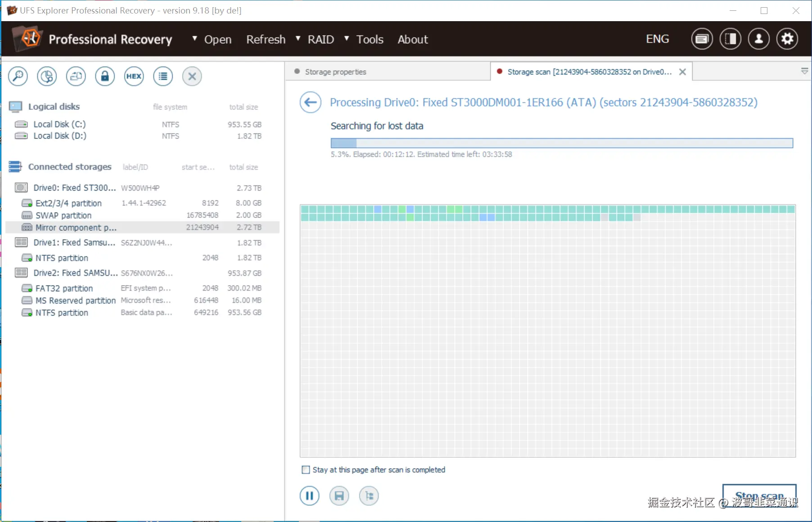Viewport: 812px width, 522px height.
Task: Open the partition manager pie-chart icon
Action: coord(47,76)
